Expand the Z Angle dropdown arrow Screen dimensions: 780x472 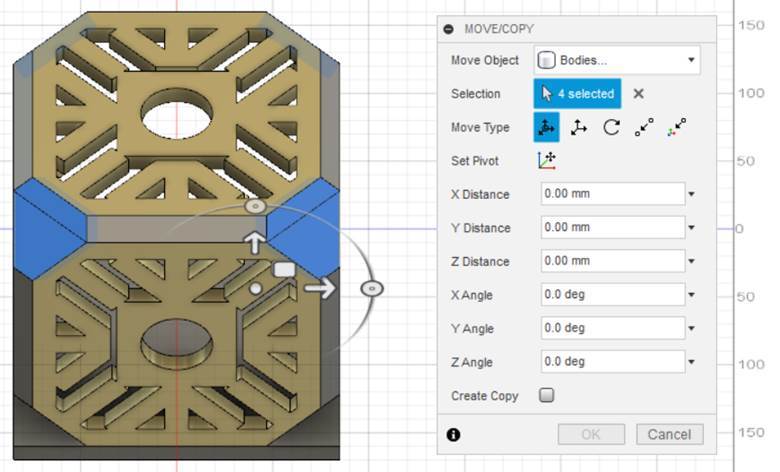click(x=691, y=362)
